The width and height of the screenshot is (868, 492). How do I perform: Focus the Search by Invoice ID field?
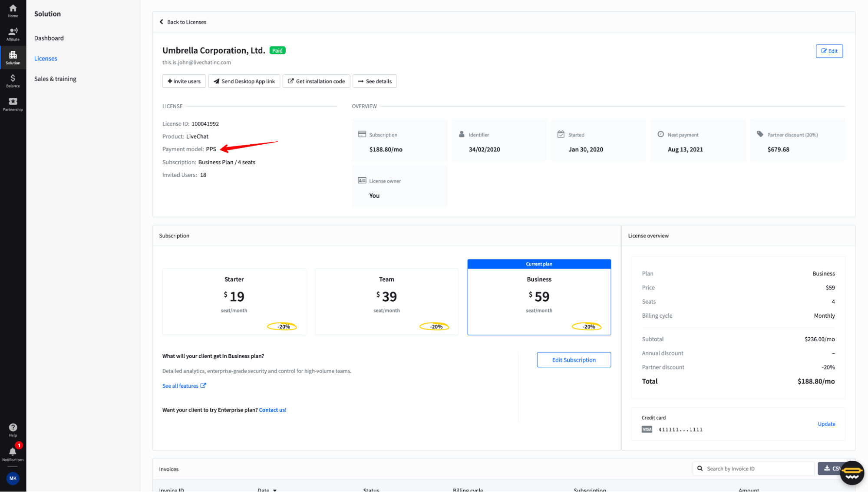(753, 469)
